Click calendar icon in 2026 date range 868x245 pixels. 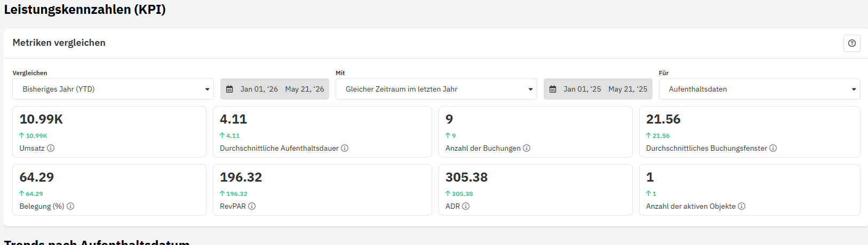pyautogui.click(x=229, y=89)
